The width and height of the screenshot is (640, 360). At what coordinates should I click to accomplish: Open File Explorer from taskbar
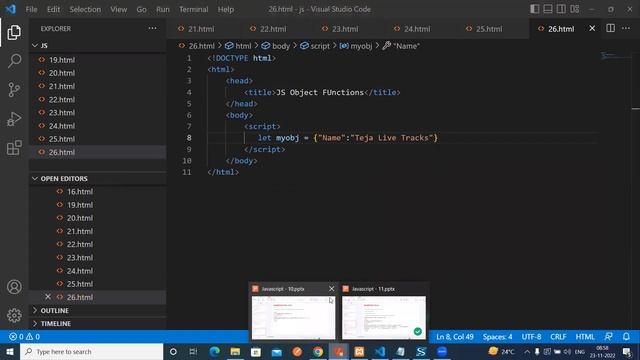[x=235, y=351]
